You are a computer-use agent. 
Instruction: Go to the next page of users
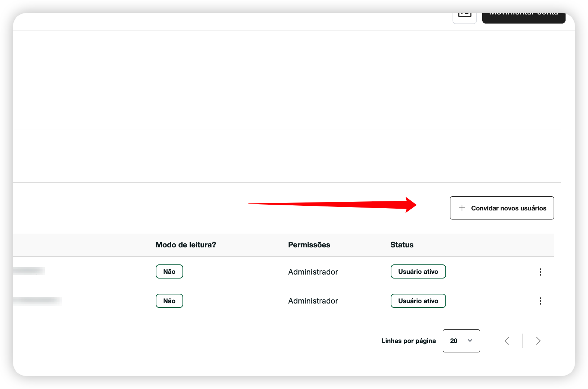tap(538, 341)
